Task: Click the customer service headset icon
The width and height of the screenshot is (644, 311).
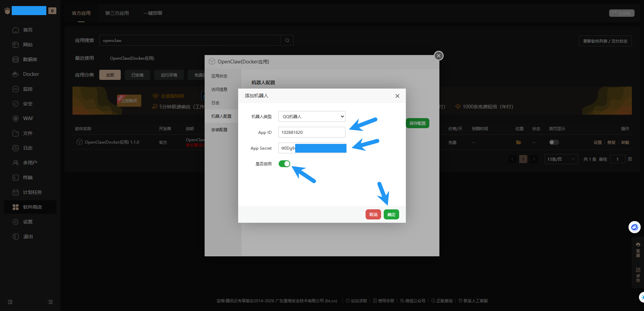Action: click(x=638, y=245)
